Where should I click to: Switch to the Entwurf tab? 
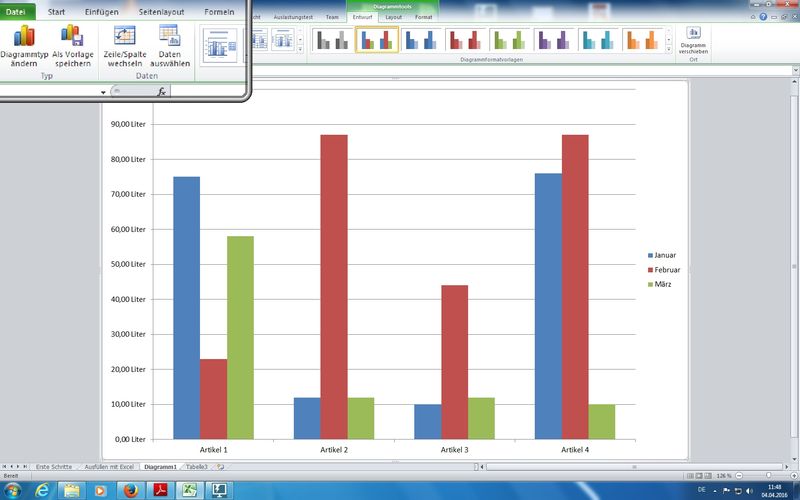[x=362, y=17]
